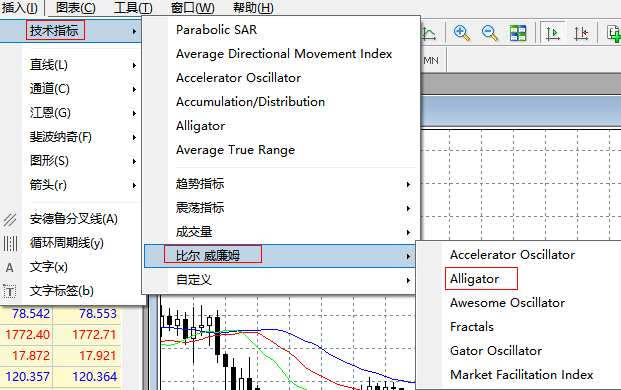
Task: Expand the 成交量 submenu arrow
Action: 408,232
